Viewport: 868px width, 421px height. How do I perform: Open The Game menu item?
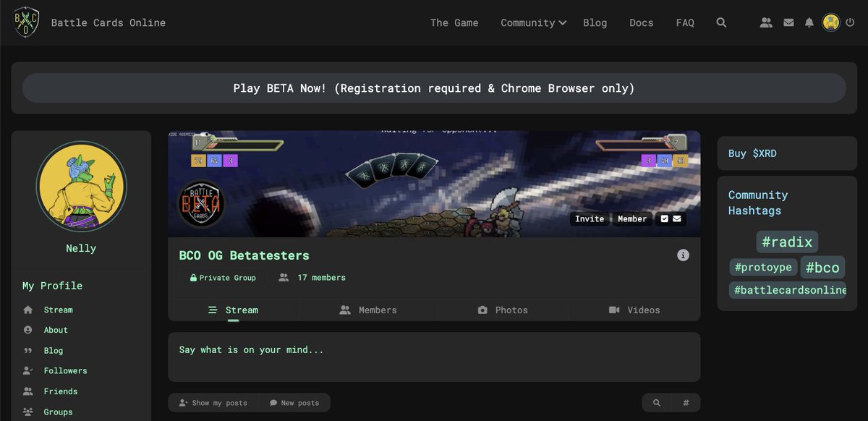point(454,22)
